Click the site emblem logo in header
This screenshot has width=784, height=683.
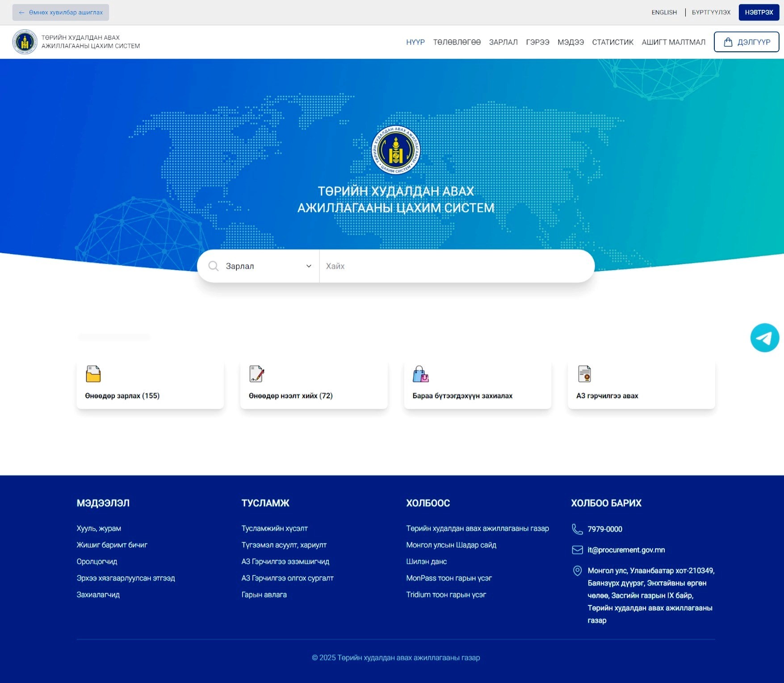coord(25,42)
